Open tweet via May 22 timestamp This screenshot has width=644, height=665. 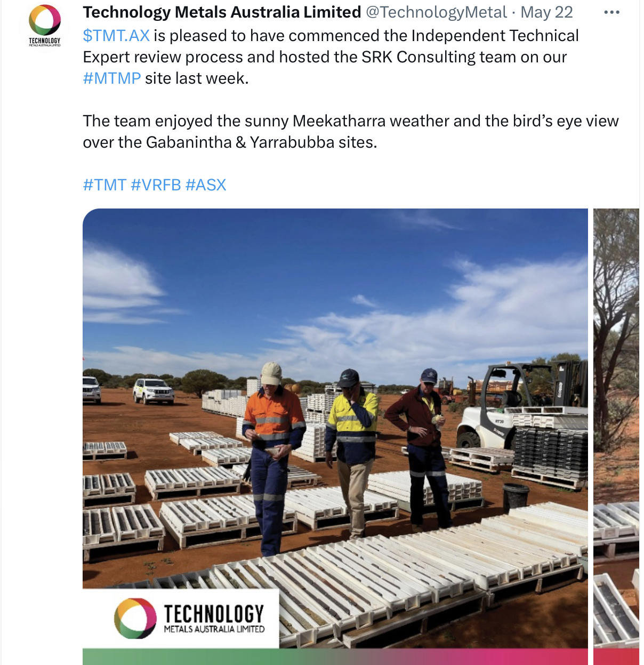pyautogui.click(x=546, y=12)
